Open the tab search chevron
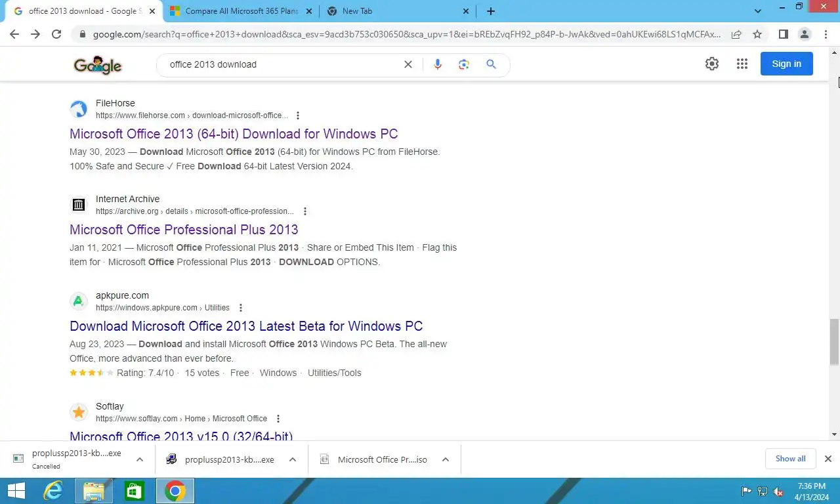This screenshot has width=840, height=504. [x=758, y=11]
